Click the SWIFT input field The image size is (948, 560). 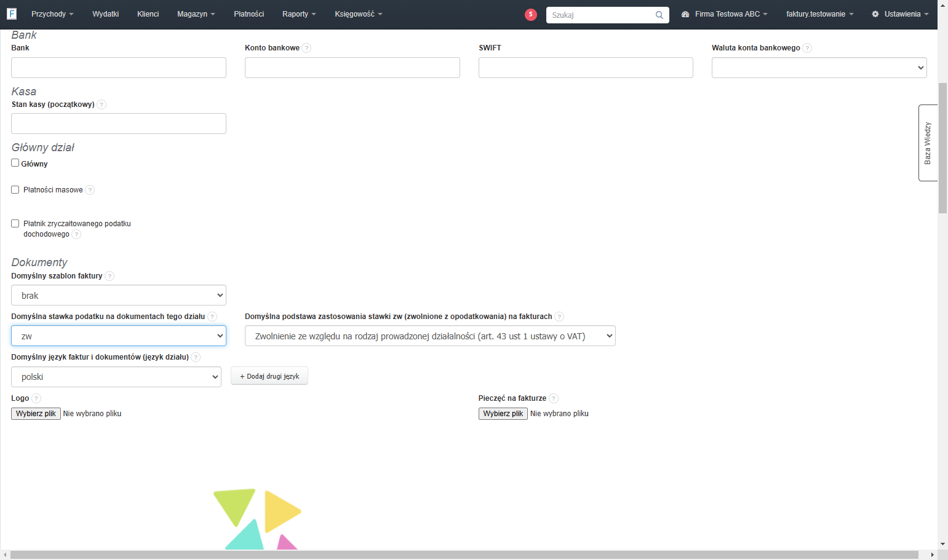click(586, 68)
